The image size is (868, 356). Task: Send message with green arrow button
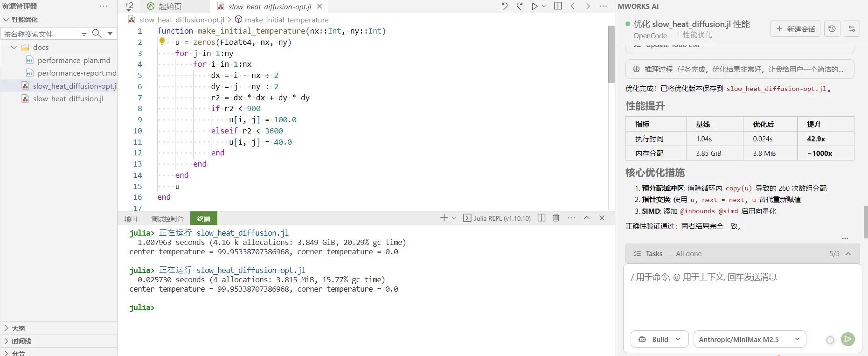(848, 339)
